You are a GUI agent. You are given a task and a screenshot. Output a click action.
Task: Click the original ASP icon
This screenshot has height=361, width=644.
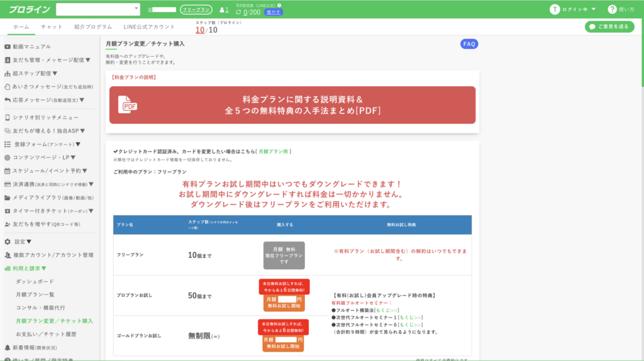click(x=8, y=131)
